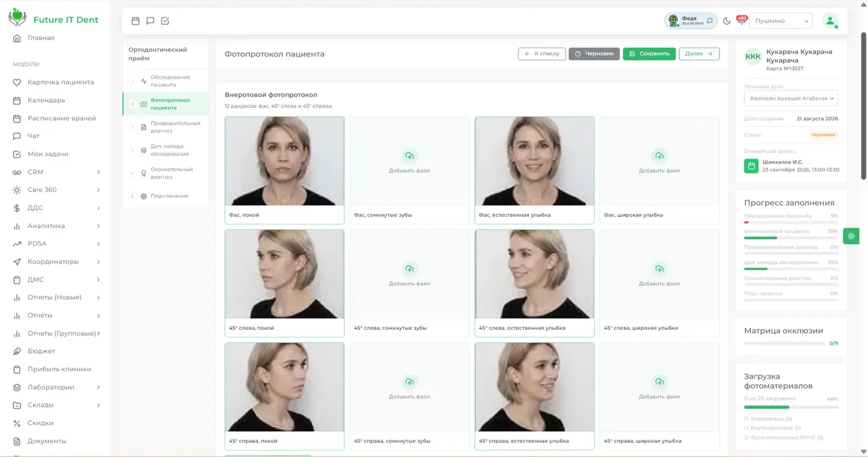Click the page vertical scrollbar
The image size is (868, 457).
tap(864, 106)
